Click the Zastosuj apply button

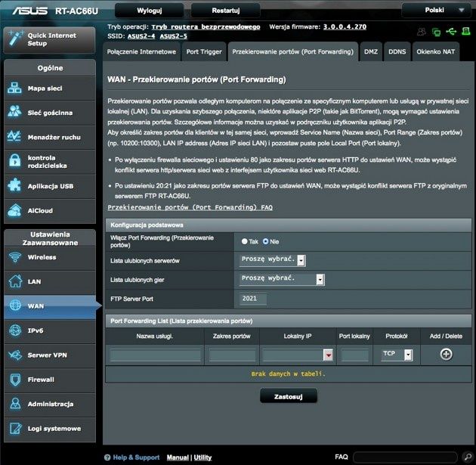pyautogui.click(x=289, y=396)
